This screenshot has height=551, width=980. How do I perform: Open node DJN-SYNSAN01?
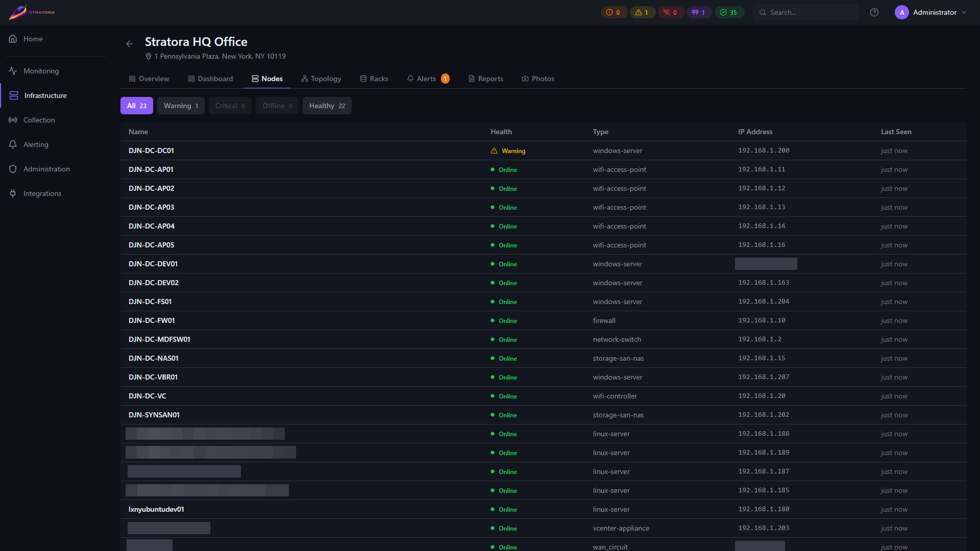154,415
